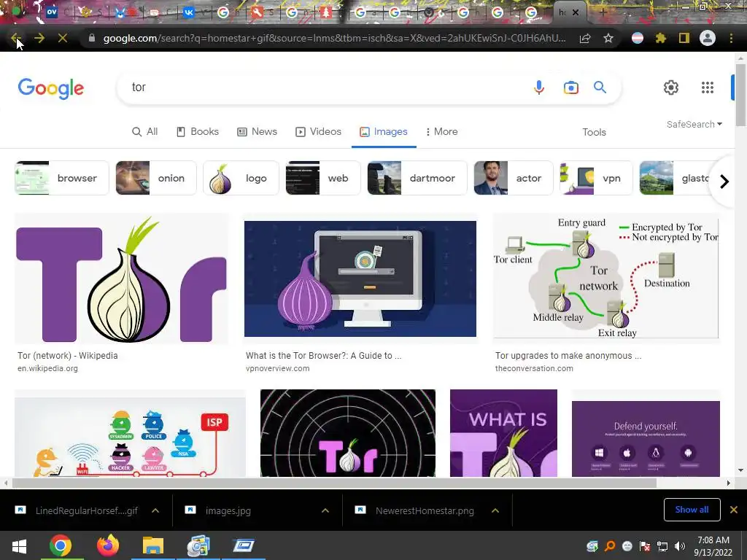Open Google quick settings gear
747x560 pixels.
[x=671, y=87]
